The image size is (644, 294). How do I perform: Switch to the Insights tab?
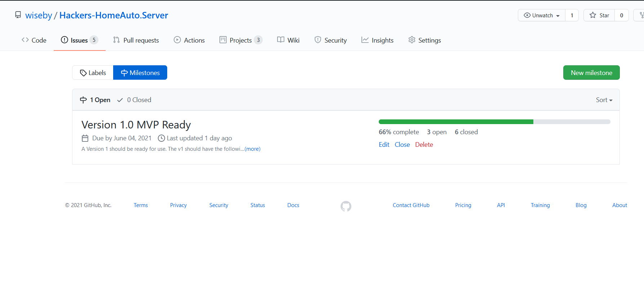coord(377,40)
